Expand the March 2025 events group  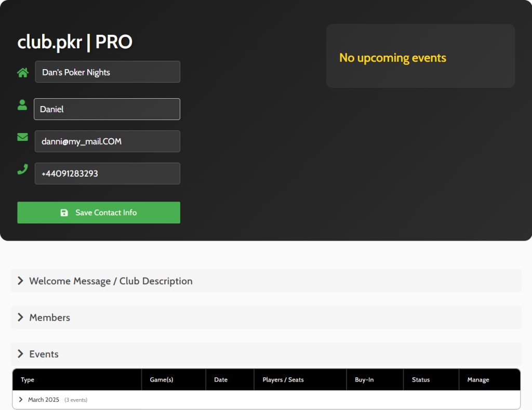pyautogui.click(x=44, y=400)
